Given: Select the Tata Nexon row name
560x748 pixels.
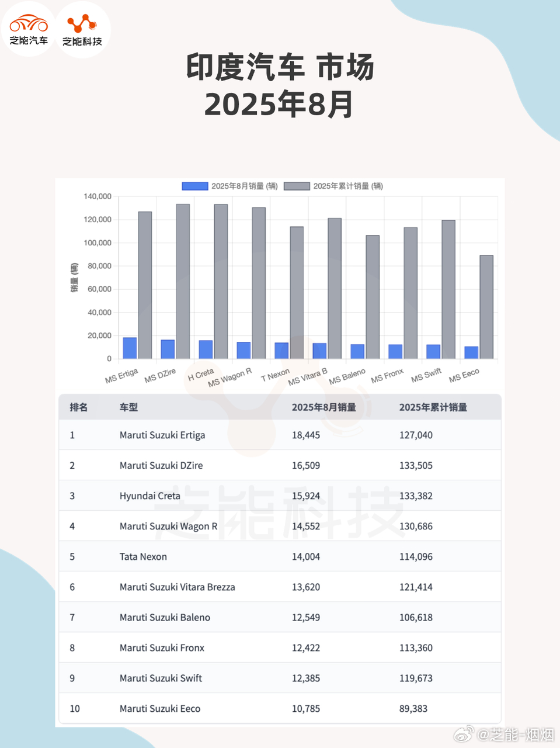Looking at the screenshot, I should 143,557.
